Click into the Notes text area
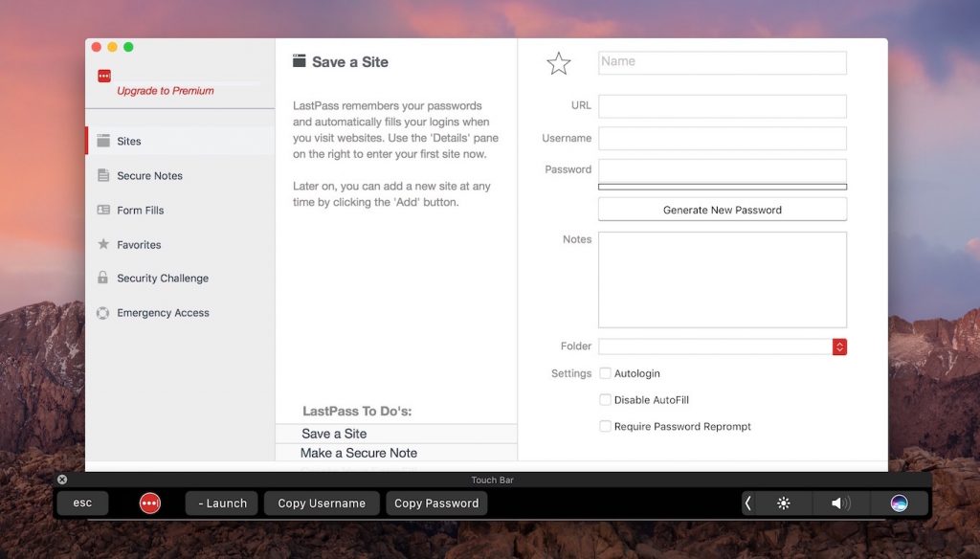 point(722,279)
